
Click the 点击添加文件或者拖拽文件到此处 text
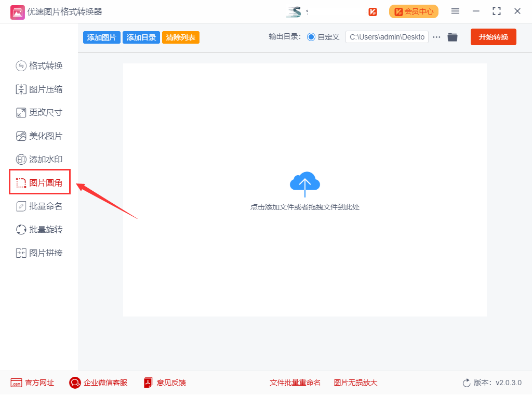304,207
